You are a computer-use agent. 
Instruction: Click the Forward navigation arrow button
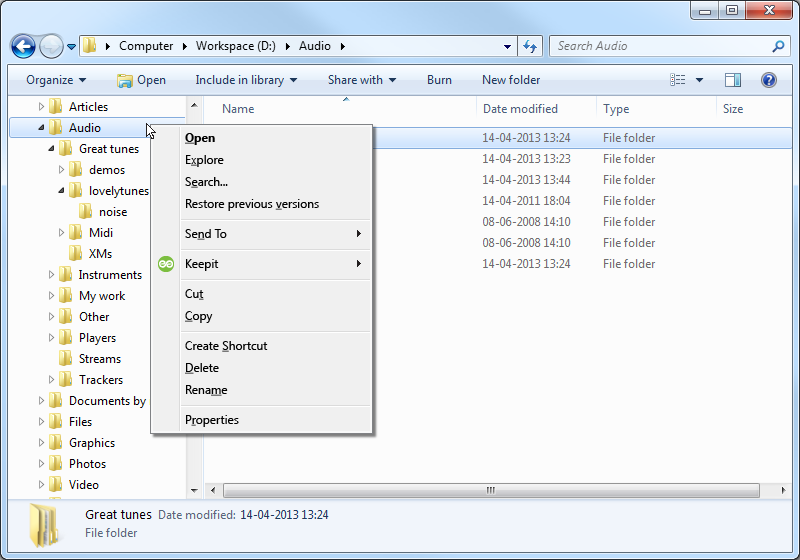click(x=51, y=47)
